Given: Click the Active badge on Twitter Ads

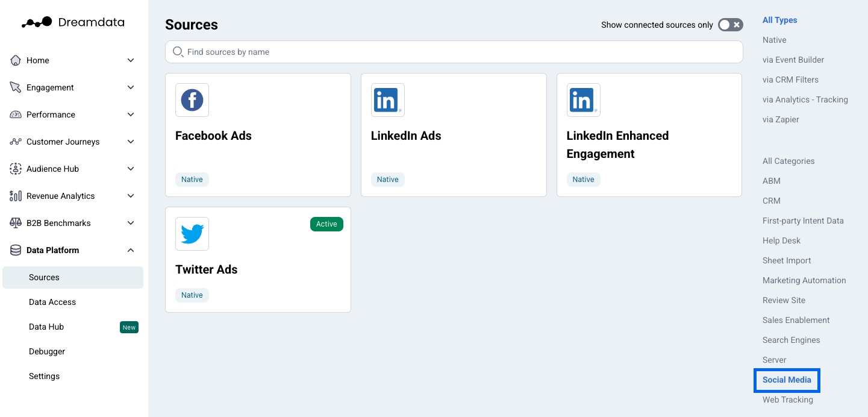Looking at the screenshot, I should point(326,224).
